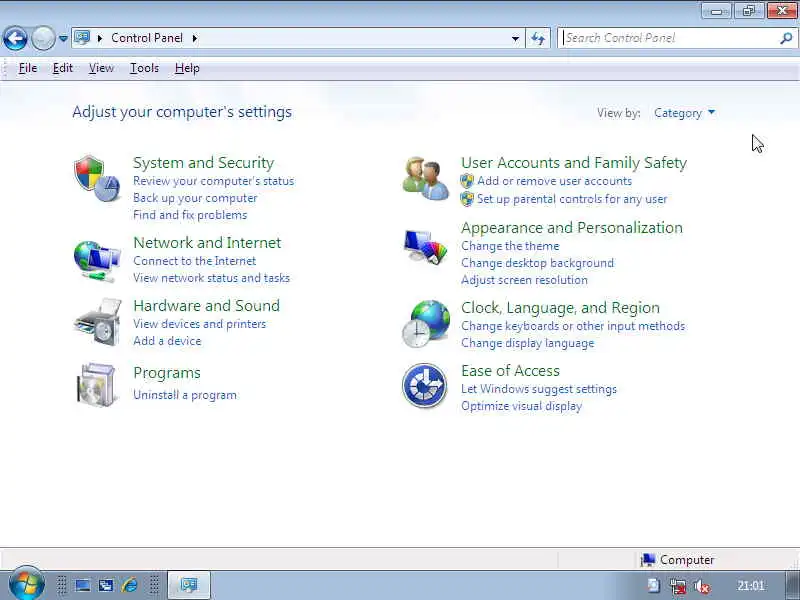Click Show Desktop icon in taskbar
Viewport: 800px width, 600px height.
point(83,585)
